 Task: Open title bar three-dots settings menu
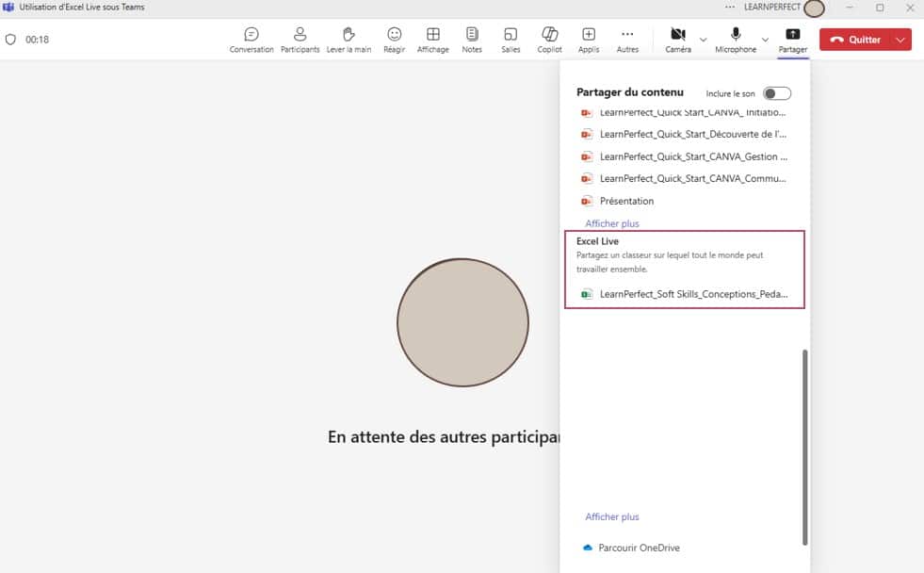[x=730, y=8]
